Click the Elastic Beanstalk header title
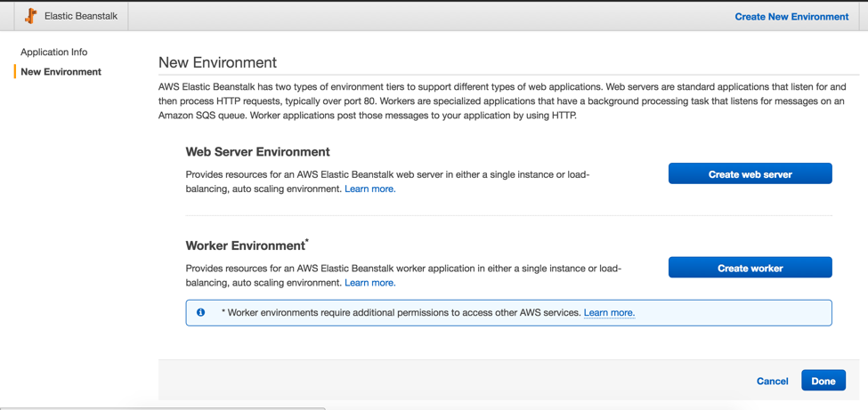This screenshot has width=868, height=410. [x=82, y=16]
